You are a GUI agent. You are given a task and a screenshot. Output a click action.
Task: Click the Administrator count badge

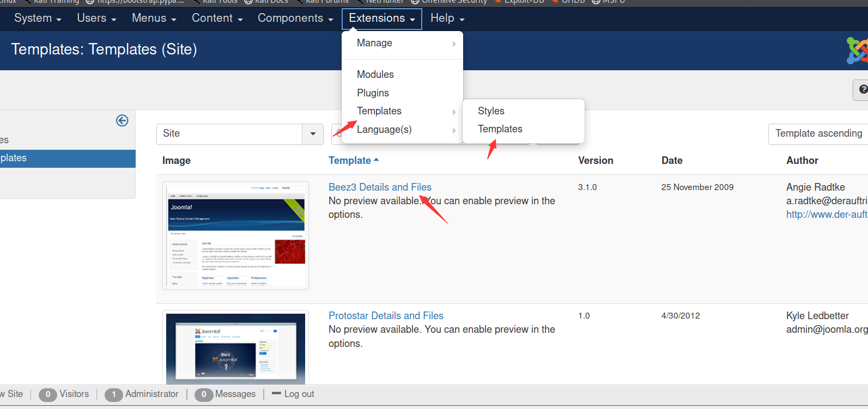click(114, 394)
